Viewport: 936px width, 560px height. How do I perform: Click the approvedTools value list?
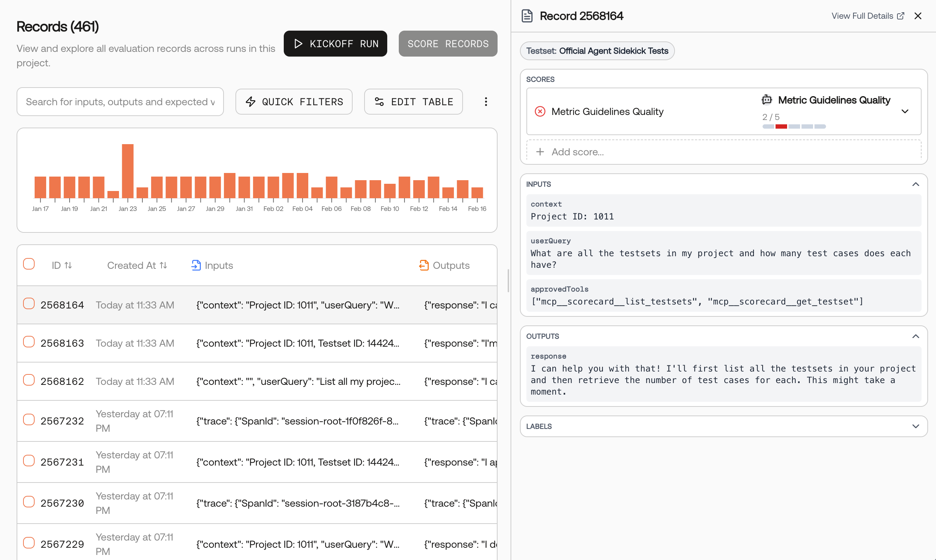[x=697, y=302]
